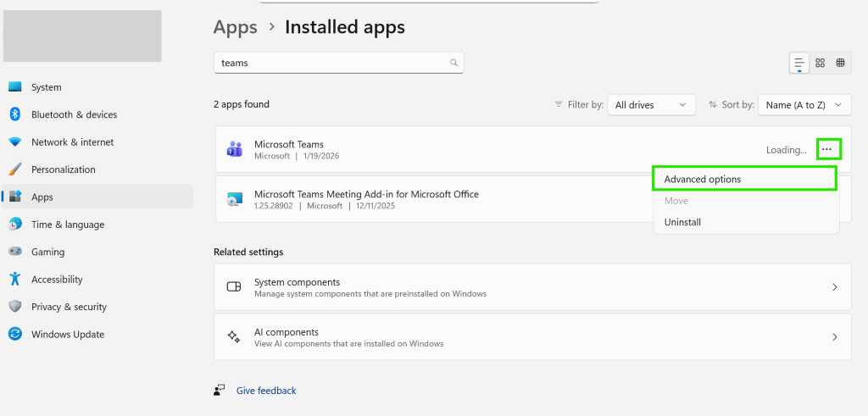Click version 1.25.28902 text

[274, 206]
